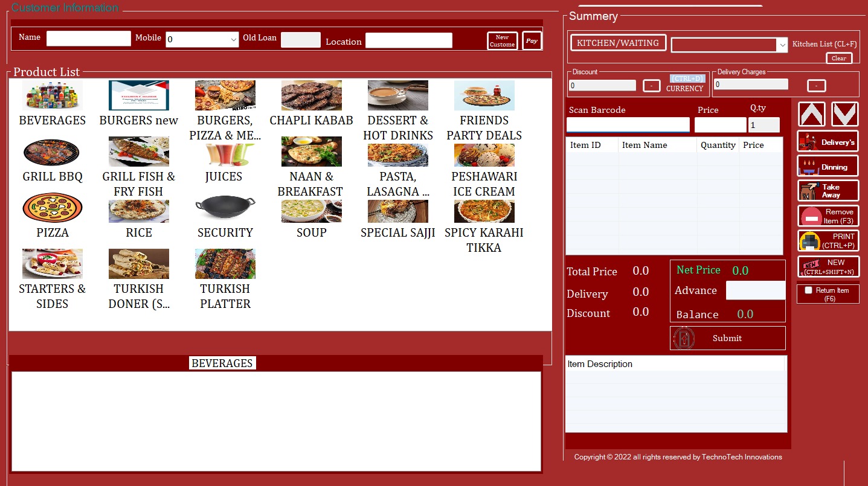
Task: Select the PIZZA category icon
Action: tap(52, 208)
